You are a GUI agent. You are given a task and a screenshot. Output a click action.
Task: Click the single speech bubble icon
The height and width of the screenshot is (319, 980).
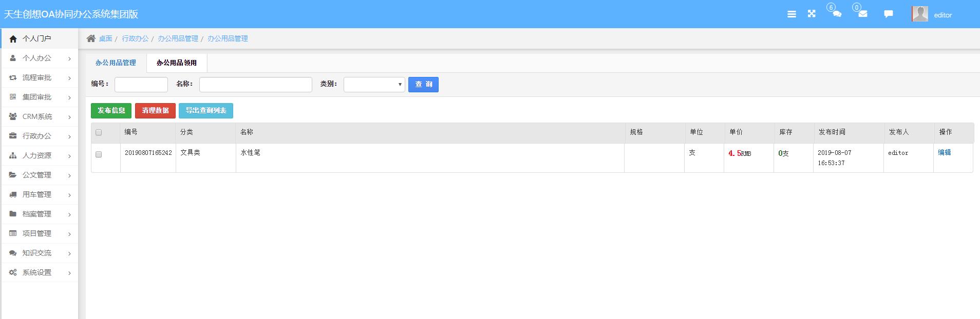tap(888, 14)
